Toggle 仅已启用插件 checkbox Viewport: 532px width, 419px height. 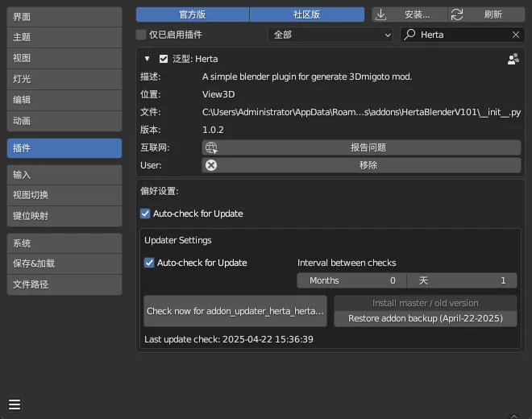tap(141, 35)
